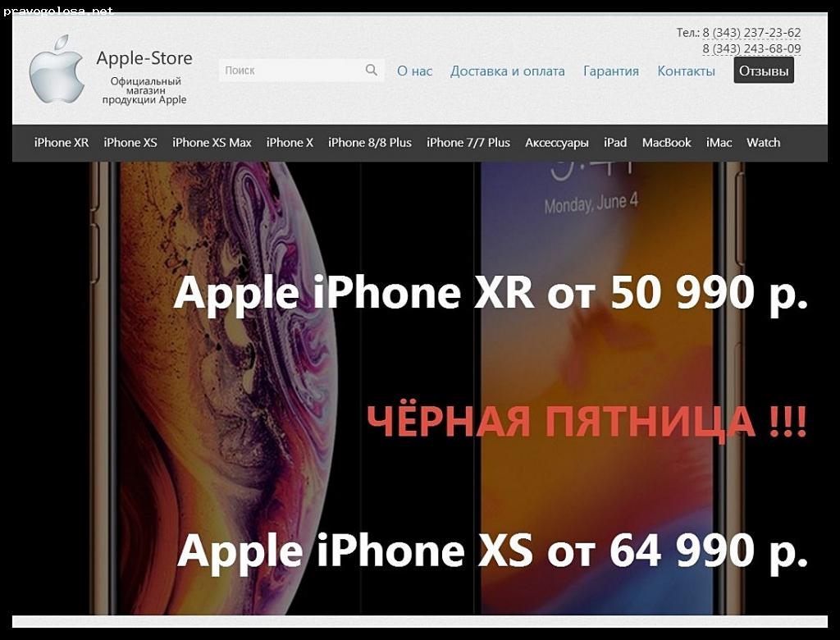Choose iPhone 8/8 Plus category
The image size is (840, 640).
tap(370, 143)
